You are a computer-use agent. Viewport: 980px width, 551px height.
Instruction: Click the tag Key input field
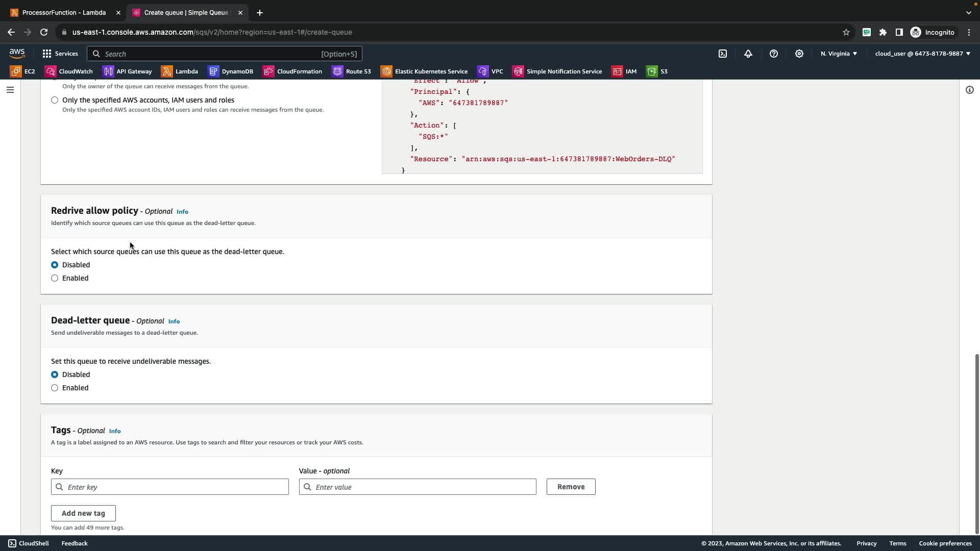click(x=170, y=487)
